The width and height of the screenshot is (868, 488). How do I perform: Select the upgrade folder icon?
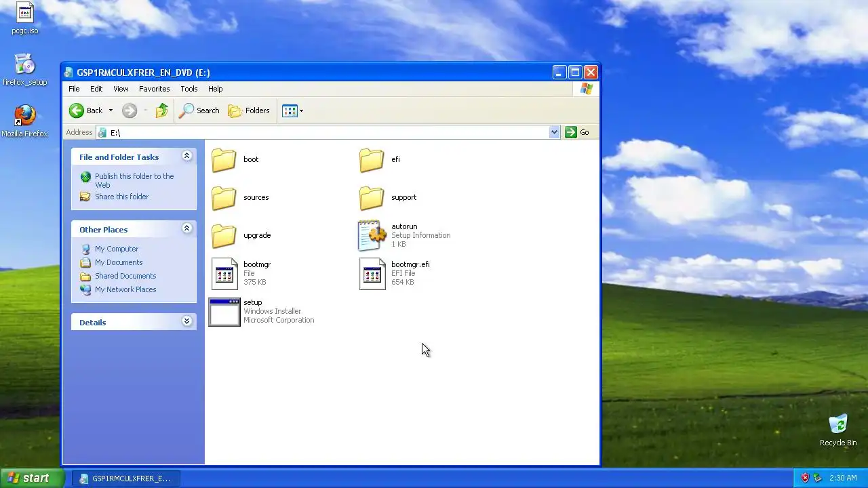tap(224, 236)
